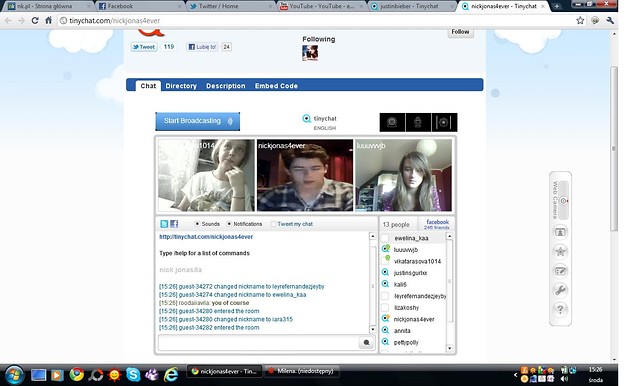This screenshot has height=386, width=640.
Task: Click chat log scroll up arrow
Action: click(372, 236)
